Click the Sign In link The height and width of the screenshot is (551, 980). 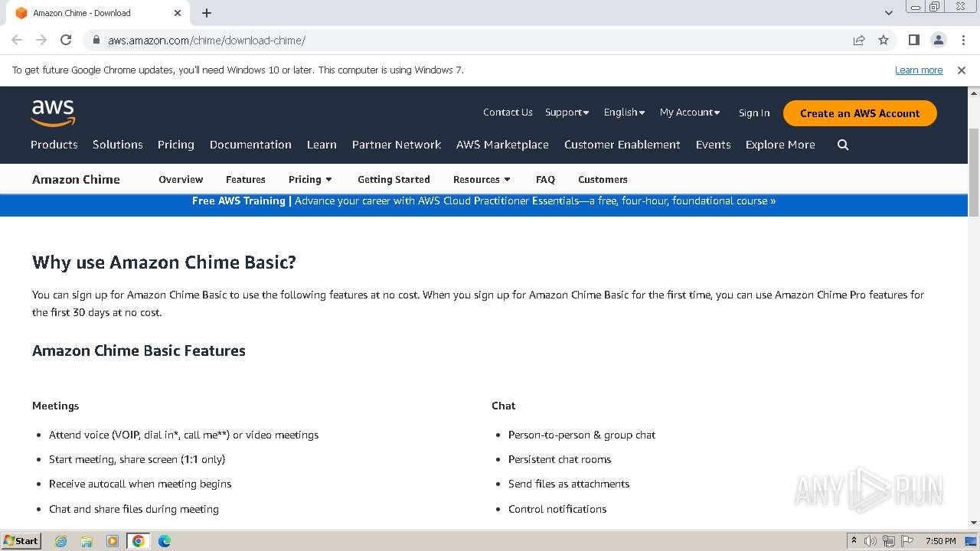754,112
